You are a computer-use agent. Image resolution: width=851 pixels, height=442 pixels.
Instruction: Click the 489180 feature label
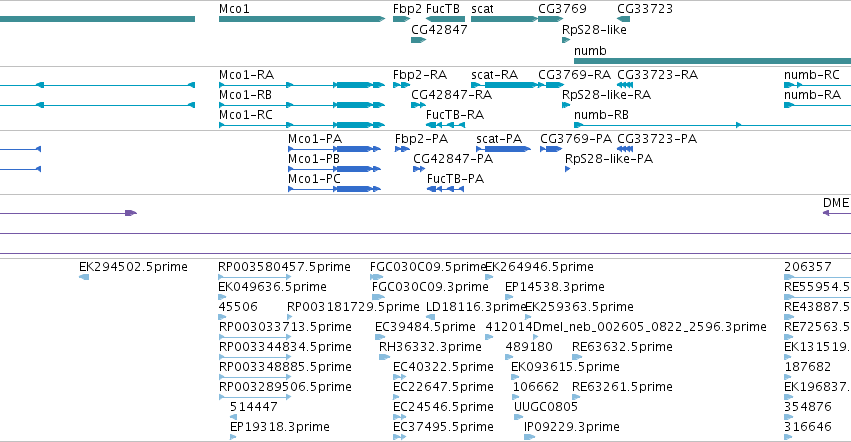pos(529,347)
